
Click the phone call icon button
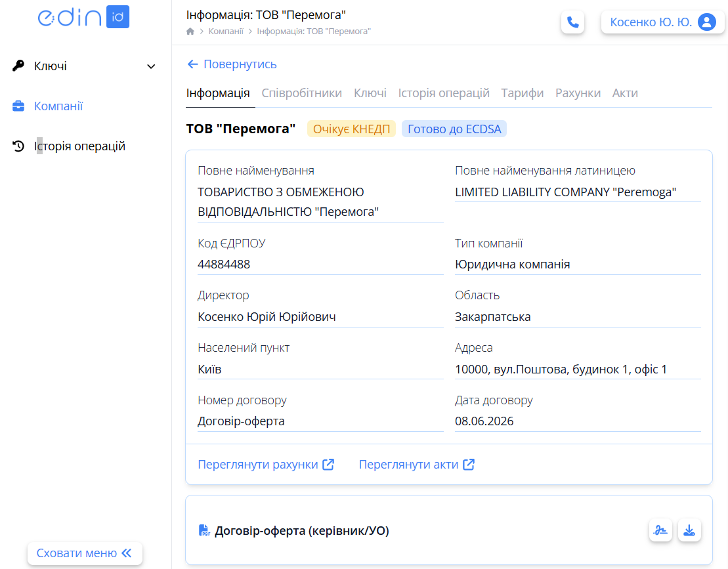pos(572,22)
